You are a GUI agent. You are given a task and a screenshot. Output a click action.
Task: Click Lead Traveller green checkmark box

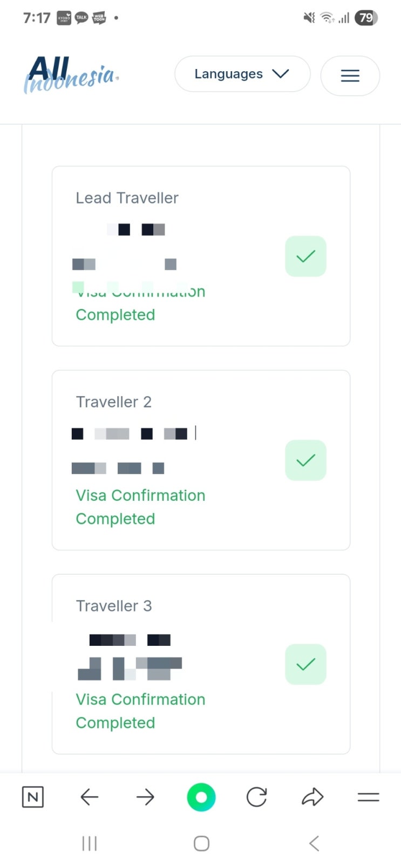pyautogui.click(x=305, y=256)
